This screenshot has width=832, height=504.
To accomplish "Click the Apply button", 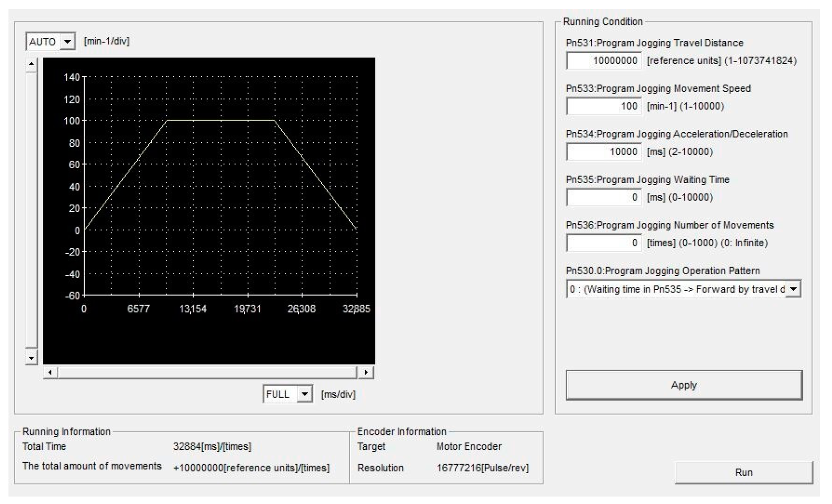I will point(684,385).
